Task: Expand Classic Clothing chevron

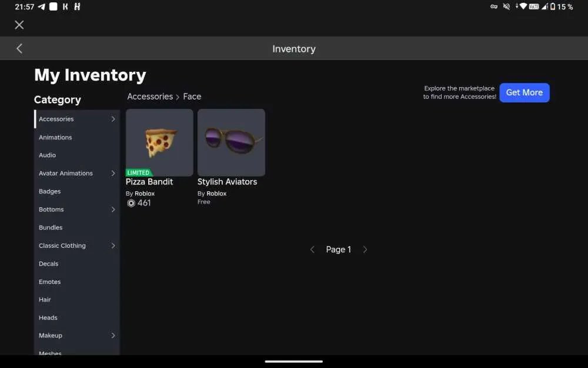Action: (113, 246)
